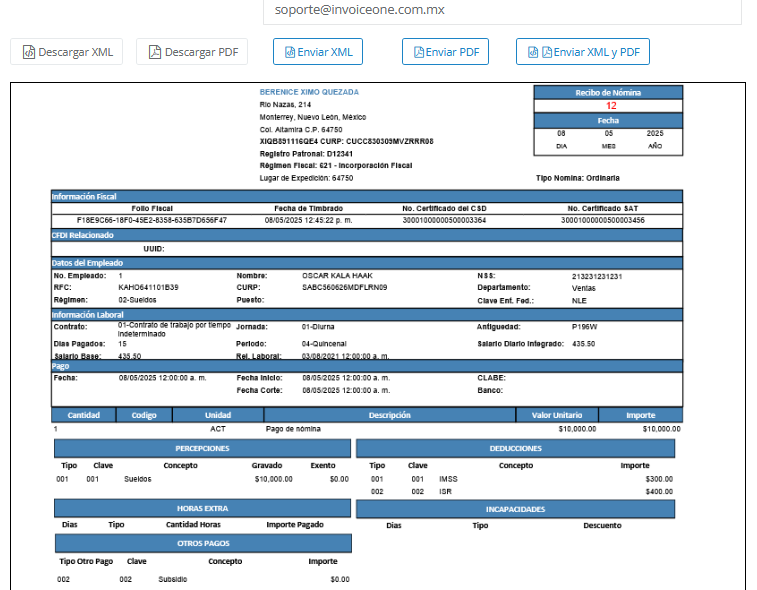The image size is (757, 590).
Task: Click the HORAS EXTRA table header
Action: click(202, 508)
